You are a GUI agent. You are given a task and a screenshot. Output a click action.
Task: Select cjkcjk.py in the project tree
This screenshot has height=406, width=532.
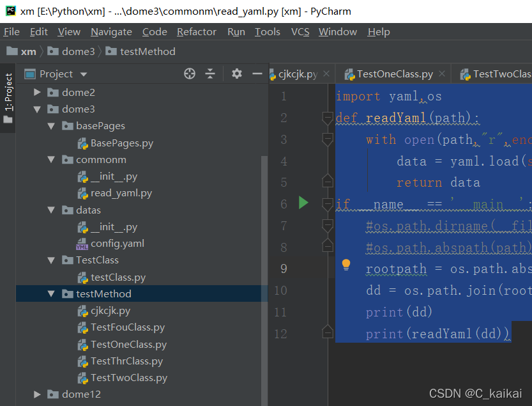click(104, 311)
